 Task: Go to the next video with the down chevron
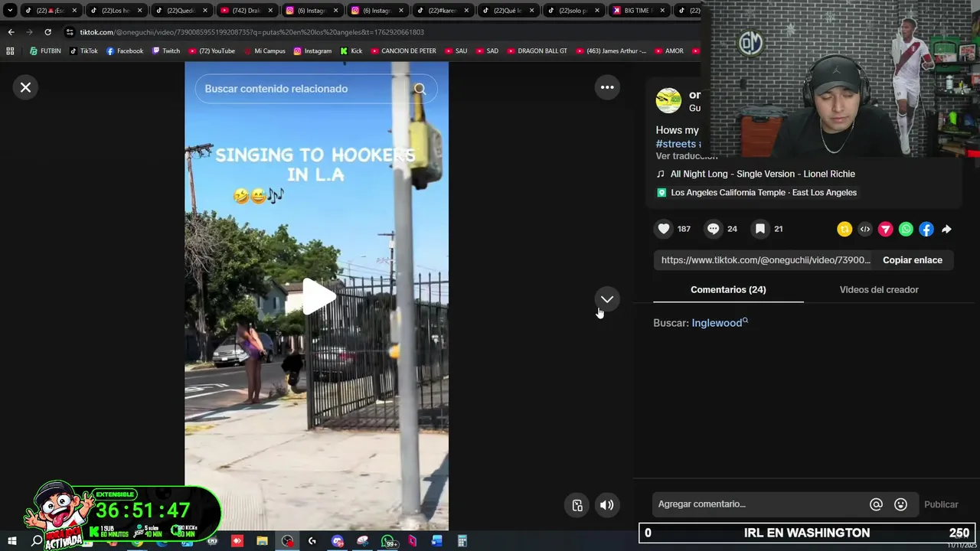pos(607,299)
